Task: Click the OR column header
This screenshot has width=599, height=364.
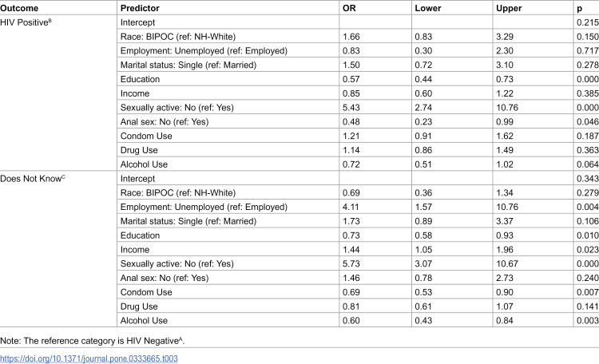Action: point(349,8)
